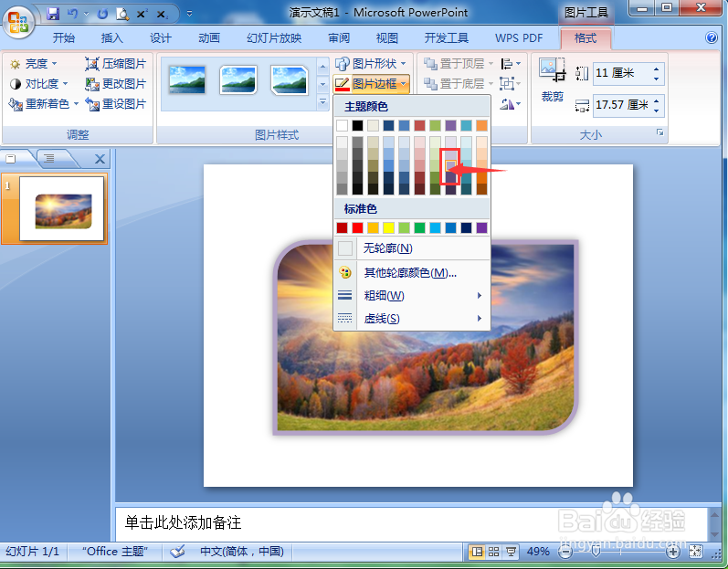Click 更改图片 change picture
Viewport: 728px width, 569px height.
click(115, 84)
